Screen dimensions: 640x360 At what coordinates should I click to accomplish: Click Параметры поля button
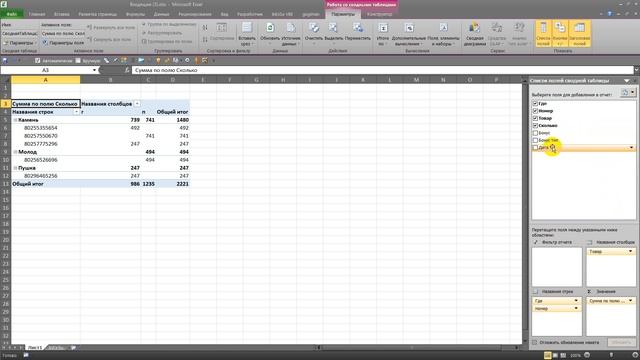(x=63, y=42)
